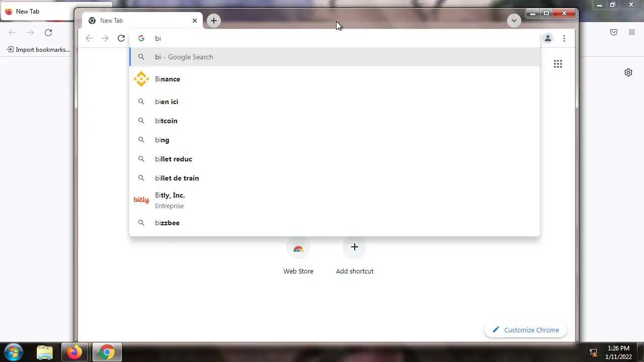644x362 pixels.
Task: Click network icon in system tray
Action: 594,352
